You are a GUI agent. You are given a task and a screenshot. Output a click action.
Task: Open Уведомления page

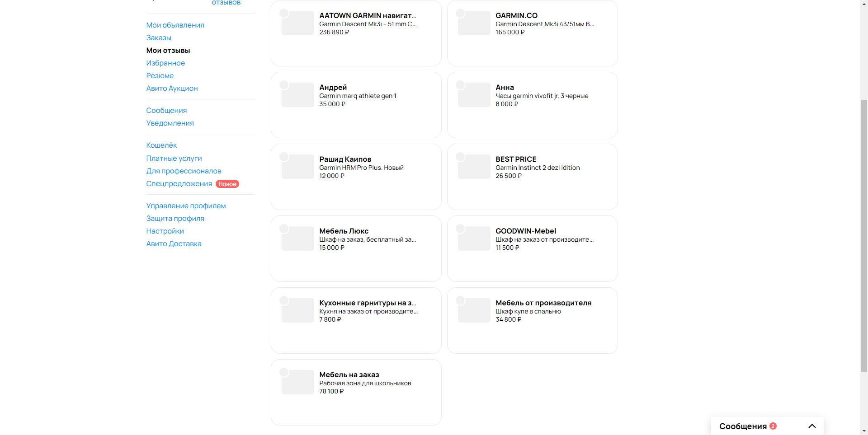[170, 123]
